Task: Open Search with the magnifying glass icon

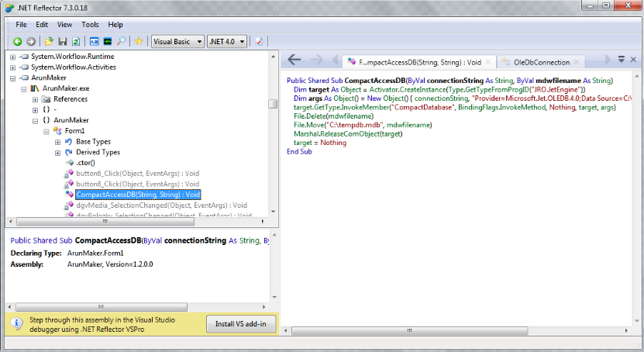Action: point(121,42)
